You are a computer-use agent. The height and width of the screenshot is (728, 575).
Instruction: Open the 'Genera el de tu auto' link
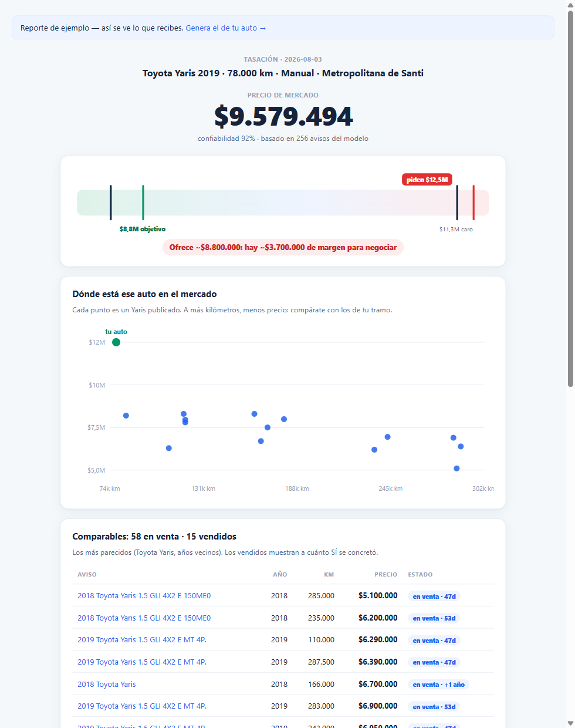(226, 28)
